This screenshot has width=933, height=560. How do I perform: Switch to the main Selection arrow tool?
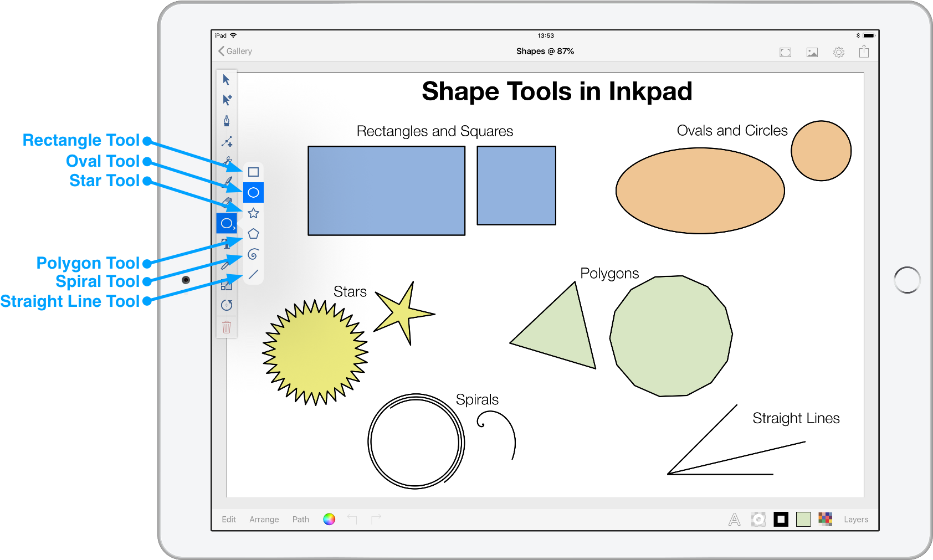(x=226, y=80)
